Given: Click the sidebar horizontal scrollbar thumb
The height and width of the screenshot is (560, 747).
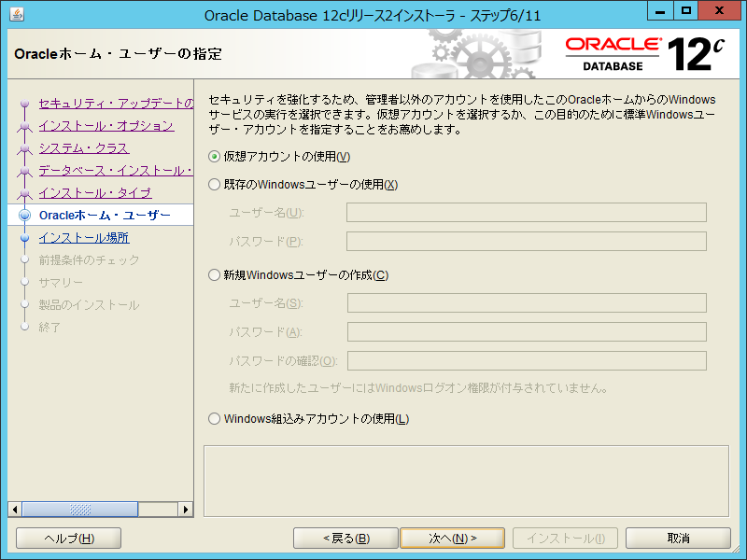Looking at the screenshot, I should (x=80, y=510).
